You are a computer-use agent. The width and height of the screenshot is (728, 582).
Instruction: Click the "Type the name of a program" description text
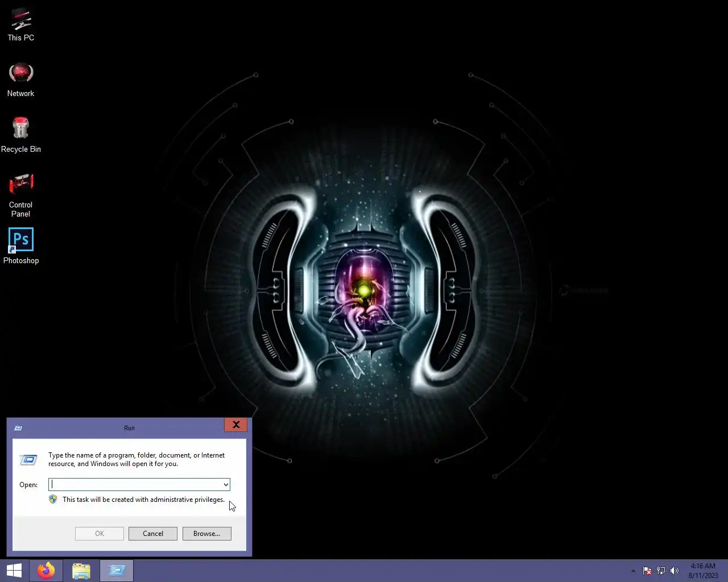pos(136,459)
